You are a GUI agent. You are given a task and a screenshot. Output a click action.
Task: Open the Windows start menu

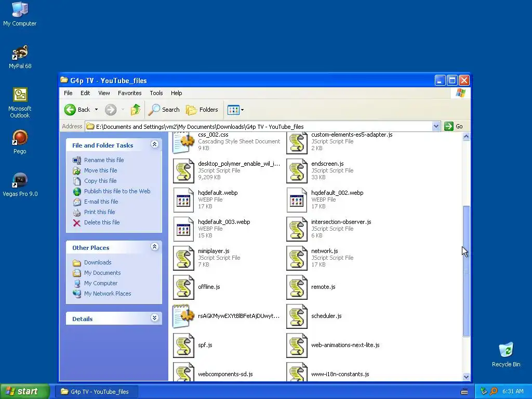click(24, 392)
